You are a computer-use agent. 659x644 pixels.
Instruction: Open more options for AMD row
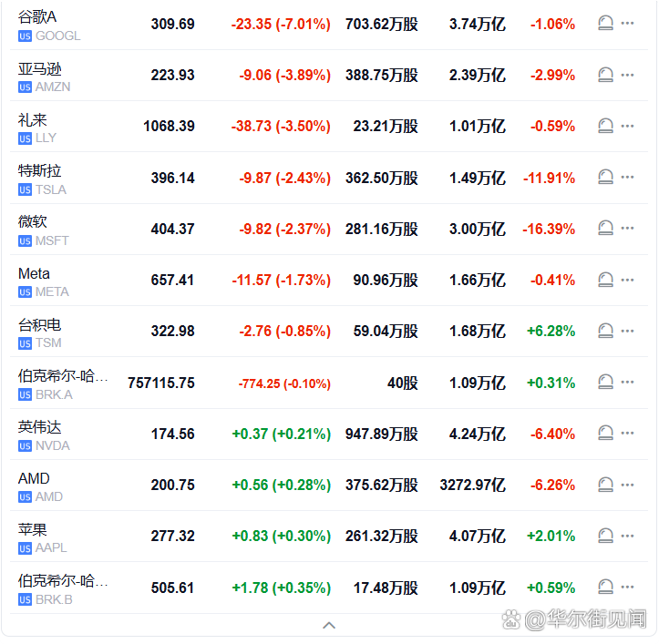pos(627,485)
